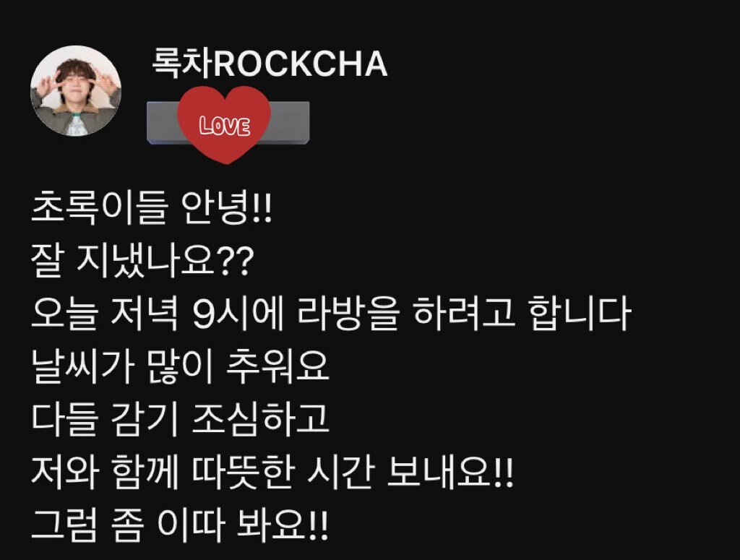Select the ROCKCHA part of the username
Viewport: 740px width, 560px height.
pyautogui.click(x=300, y=64)
